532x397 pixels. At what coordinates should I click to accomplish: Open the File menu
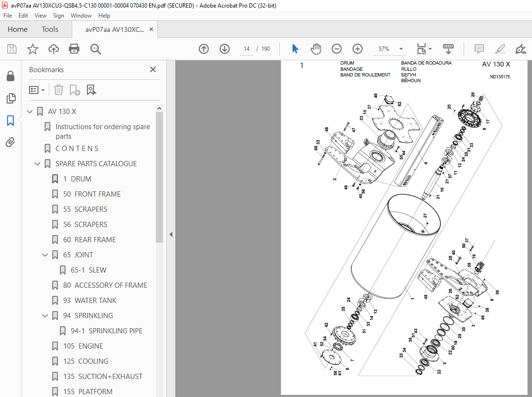tap(8, 16)
